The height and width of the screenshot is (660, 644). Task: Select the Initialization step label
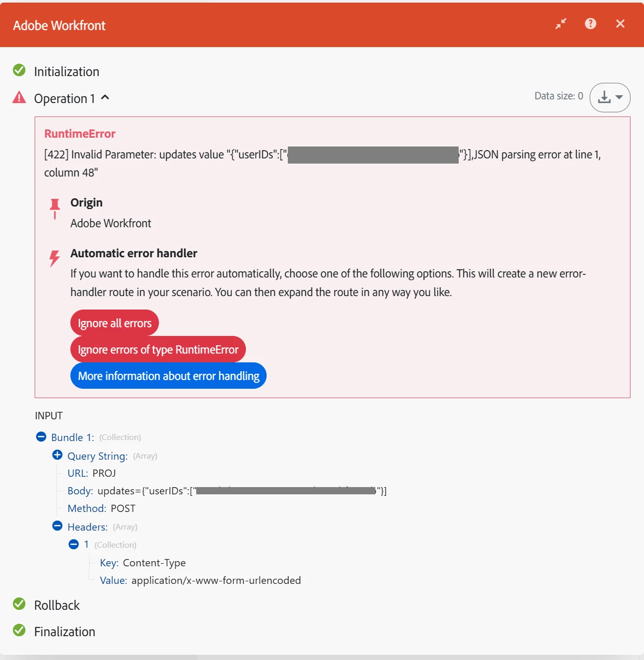pyautogui.click(x=67, y=71)
